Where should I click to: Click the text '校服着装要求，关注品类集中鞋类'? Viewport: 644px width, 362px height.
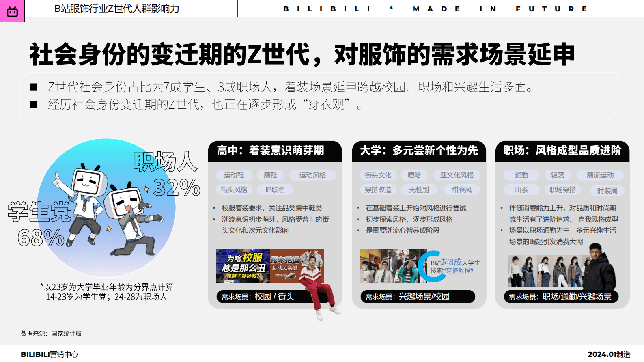272,208
